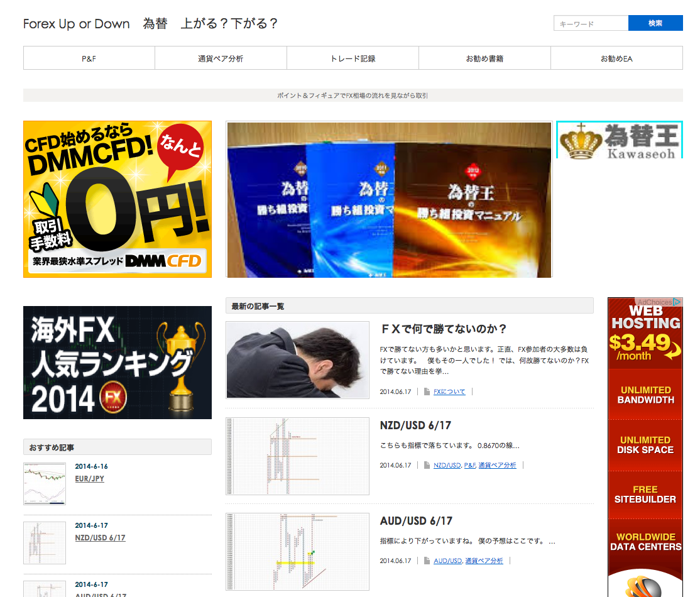
Task: Click document icon beside FXについて category
Action: click(427, 392)
